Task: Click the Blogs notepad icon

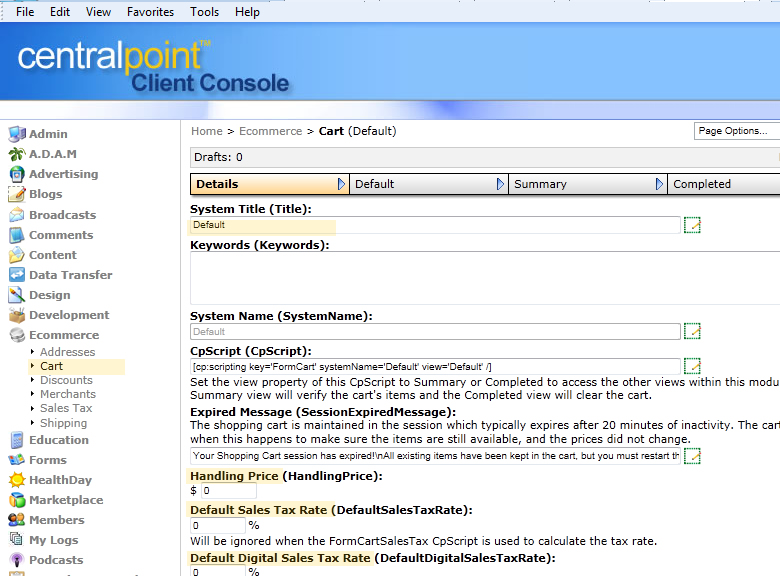Action: (16, 194)
